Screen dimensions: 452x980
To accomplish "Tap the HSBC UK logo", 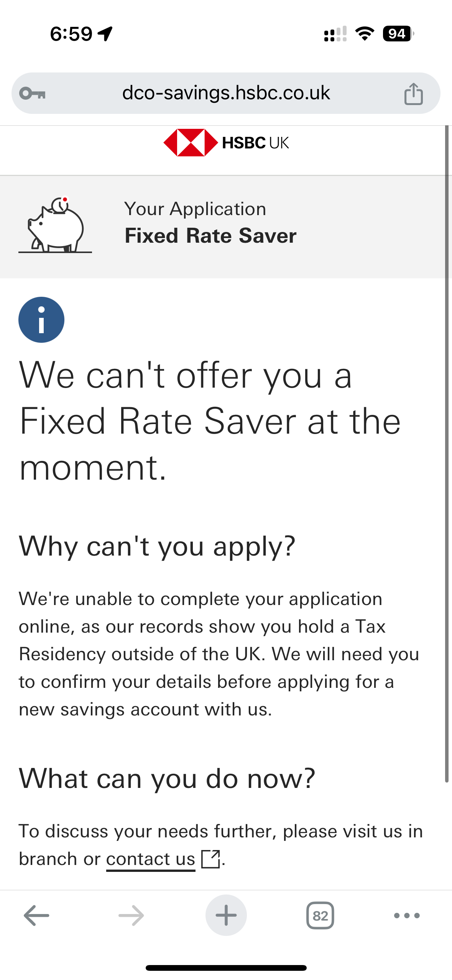I will click(226, 143).
